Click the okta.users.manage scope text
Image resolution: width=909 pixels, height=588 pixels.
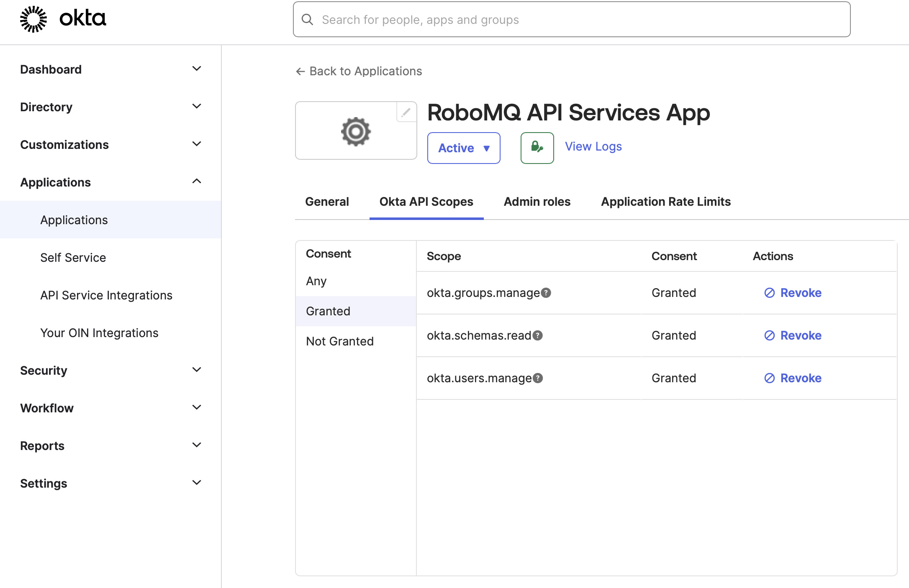click(x=479, y=378)
